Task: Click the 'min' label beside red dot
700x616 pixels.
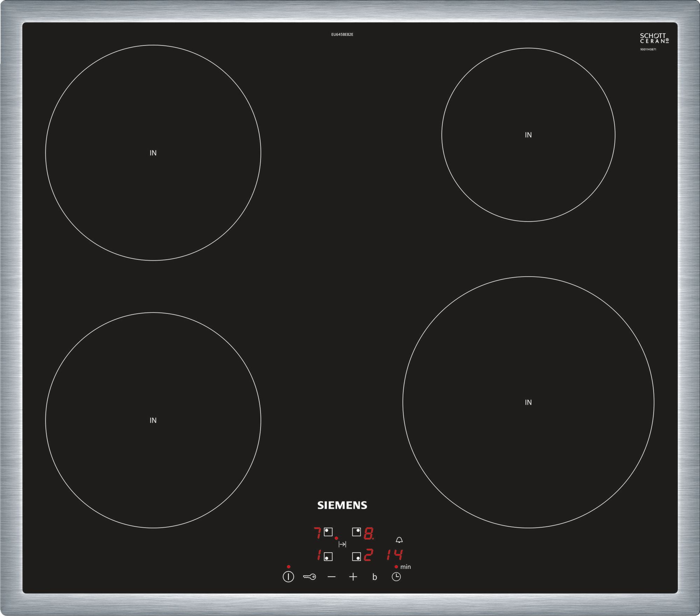Action: tap(405, 567)
